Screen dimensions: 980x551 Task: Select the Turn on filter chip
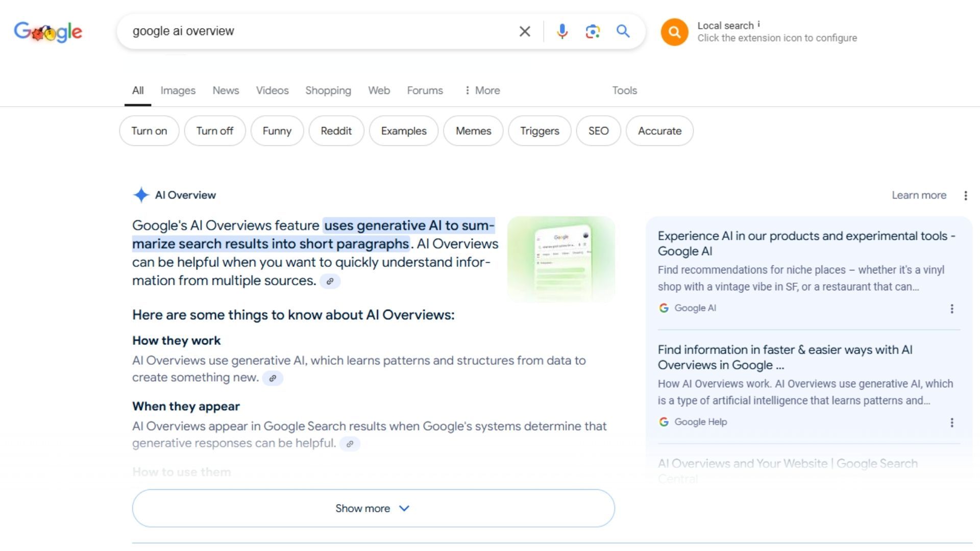pos(149,131)
